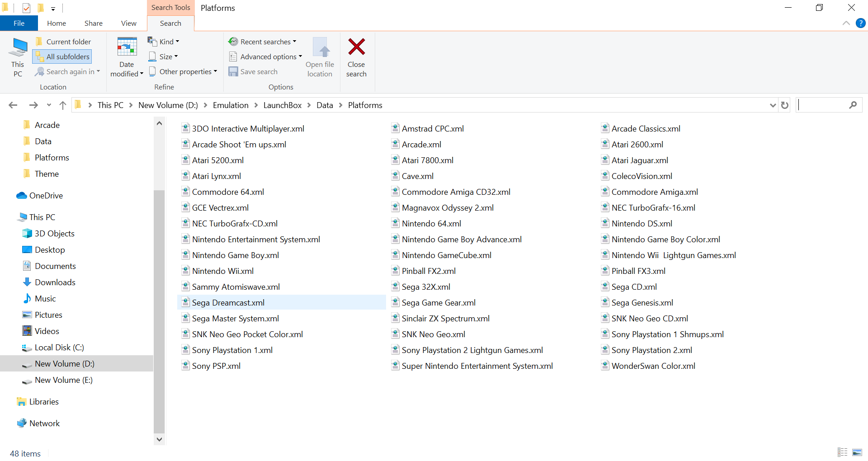
Task: Select Nintendo 64.xml file icon
Action: 395,223
